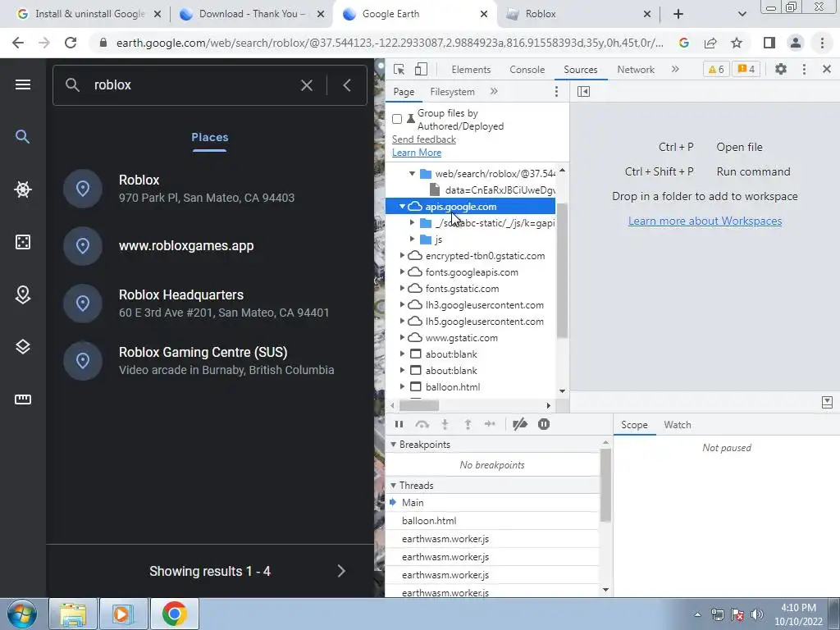
Task: Enable Group files by Authored/Deployed checkbox
Action: [x=397, y=119]
